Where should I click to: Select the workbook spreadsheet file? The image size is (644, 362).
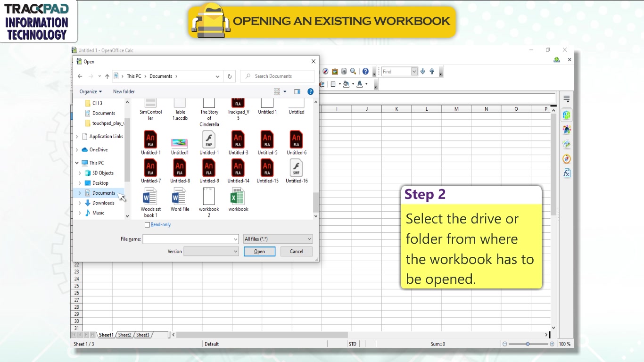coord(238,200)
